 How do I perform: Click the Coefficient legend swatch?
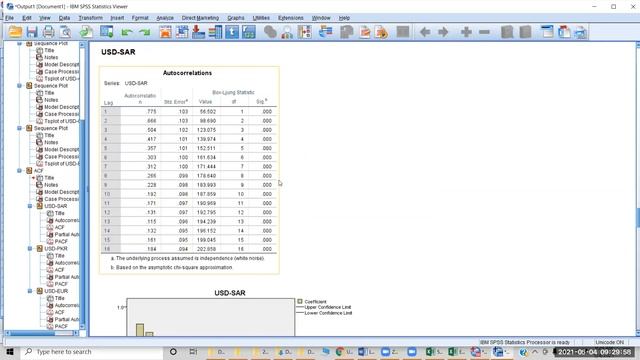pyautogui.click(x=300, y=302)
